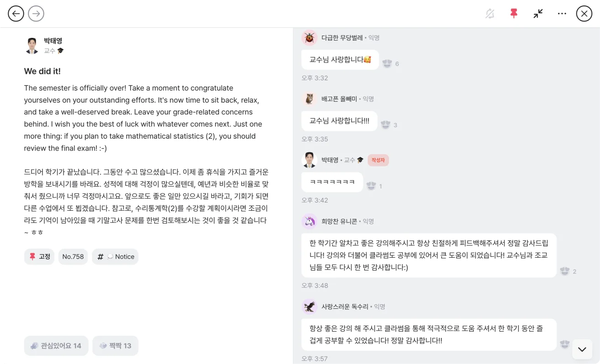This screenshot has height=364, width=600.
Task: Clap for the 교수님 사랑합니다🥰 comment
Action: pos(388,63)
